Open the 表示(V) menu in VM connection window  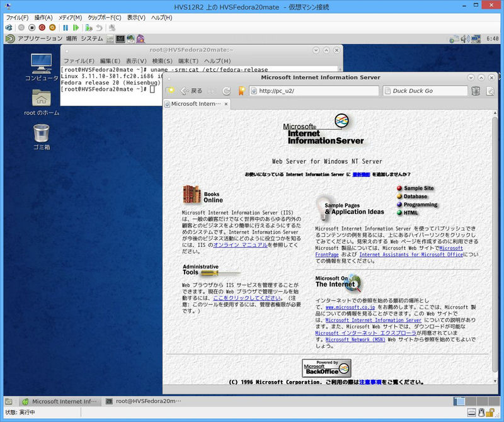tap(136, 18)
